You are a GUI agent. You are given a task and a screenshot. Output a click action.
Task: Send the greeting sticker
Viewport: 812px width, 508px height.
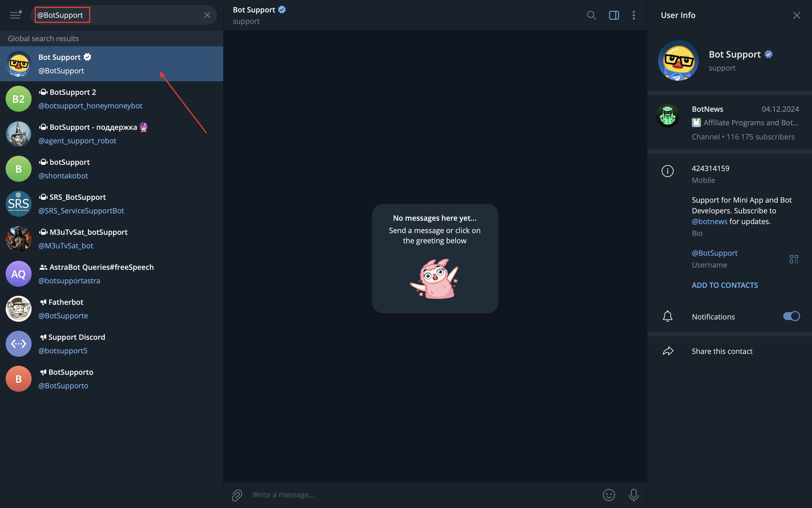(x=434, y=279)
